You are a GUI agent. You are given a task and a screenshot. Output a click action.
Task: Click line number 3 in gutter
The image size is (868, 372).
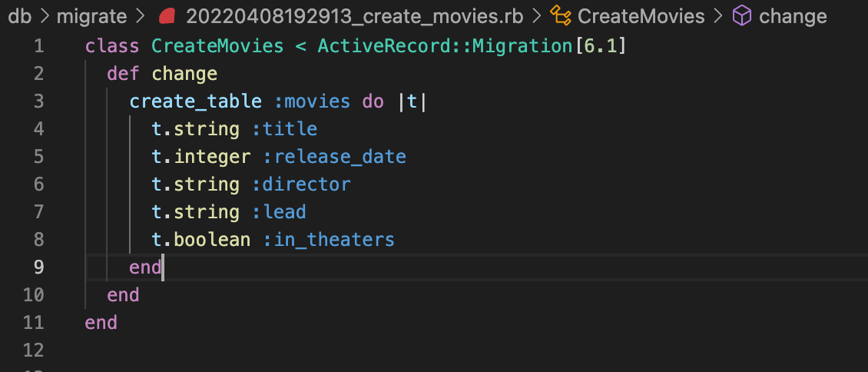click(38, 101)
